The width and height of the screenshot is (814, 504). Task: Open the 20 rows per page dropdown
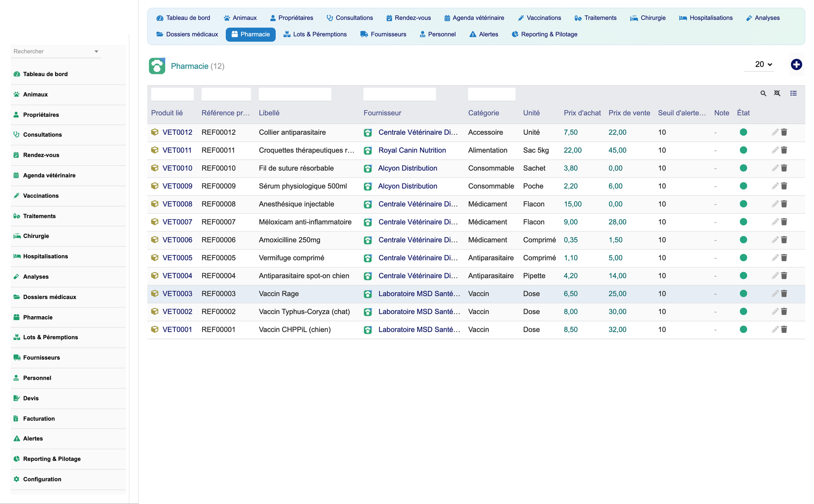[759, 64]
